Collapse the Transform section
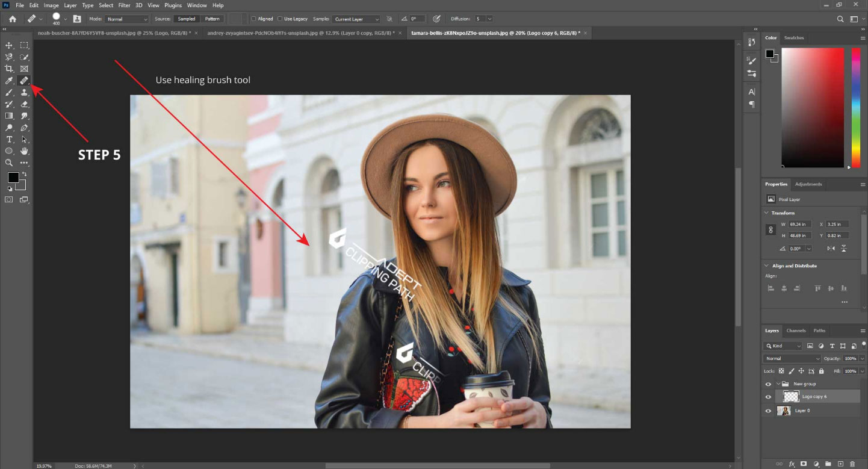The height and width of the screenshot is (469, 868). click(x=766, y=213)
